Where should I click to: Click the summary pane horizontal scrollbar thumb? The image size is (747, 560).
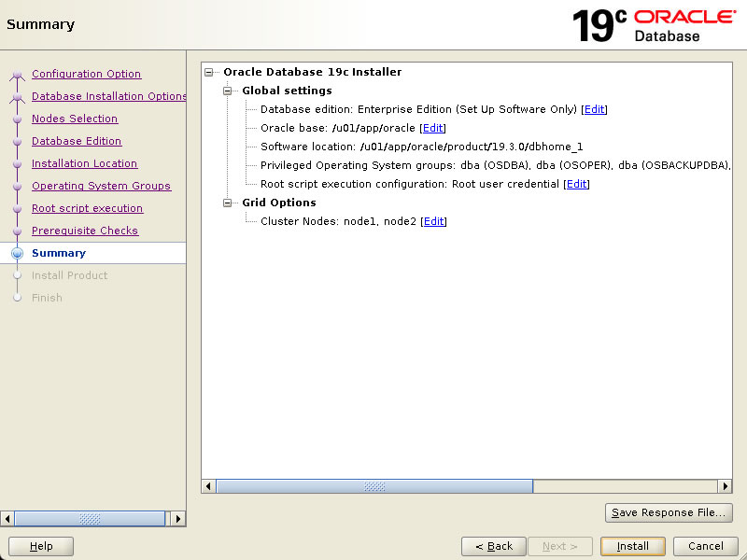(x=374, y=486)
